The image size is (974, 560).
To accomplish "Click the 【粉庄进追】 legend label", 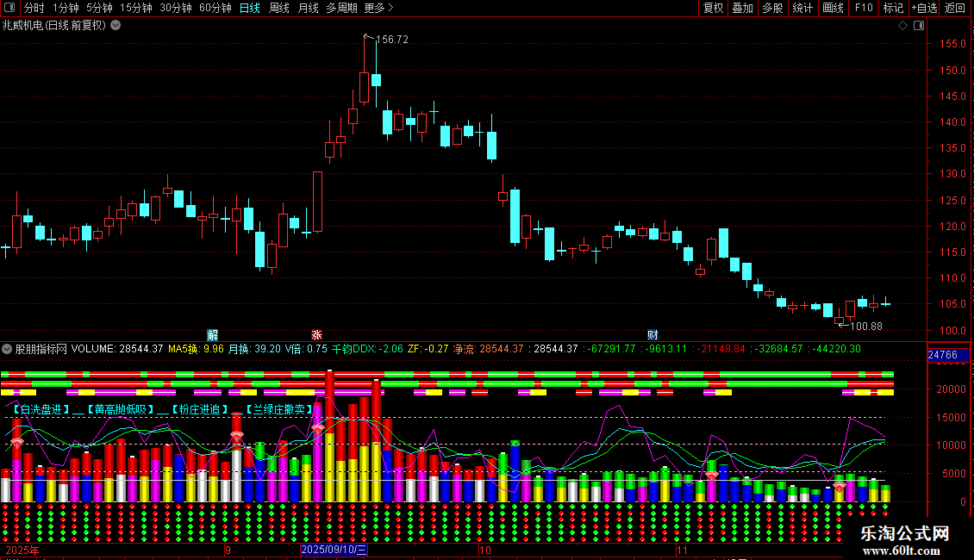I will click(x=200, y=410).
